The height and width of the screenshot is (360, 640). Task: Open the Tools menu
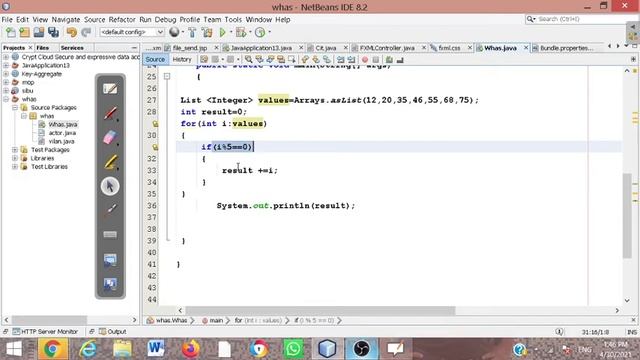[x=233, y=20]
